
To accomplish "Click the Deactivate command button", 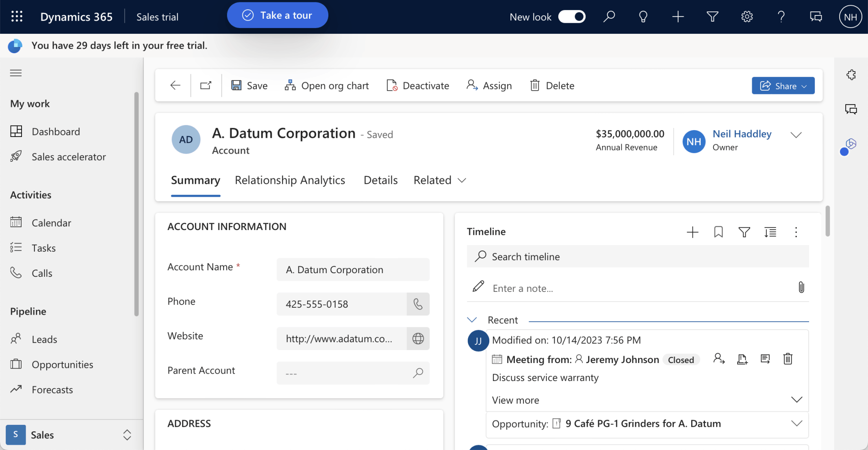I will [418, 86].
